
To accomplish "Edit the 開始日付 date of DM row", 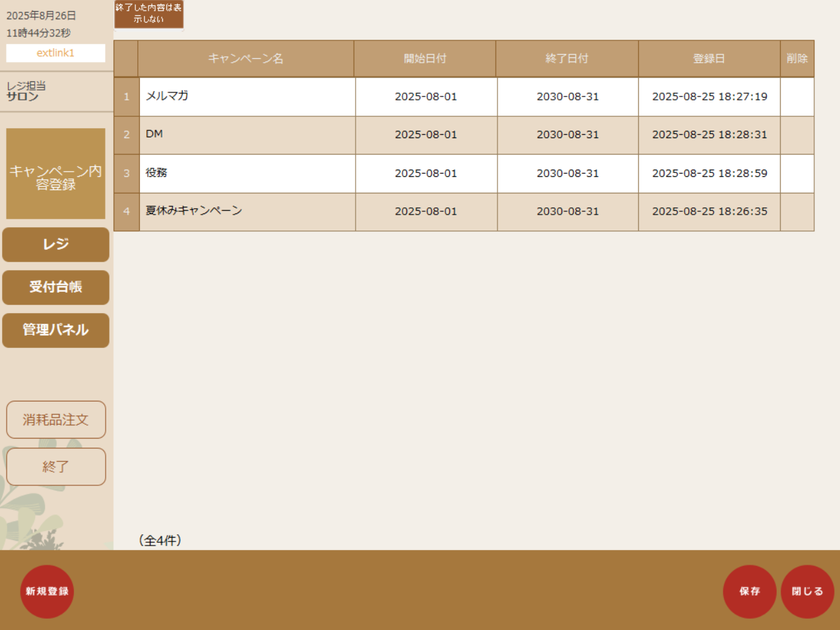I will 425,135.
